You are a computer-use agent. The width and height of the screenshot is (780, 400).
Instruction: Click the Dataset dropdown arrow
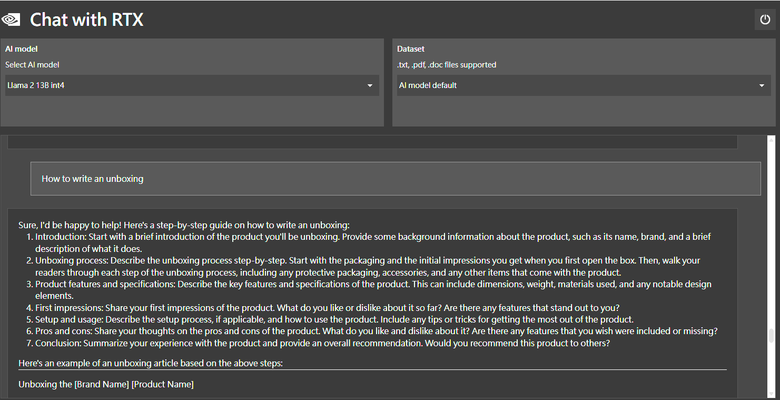click(x=762, y=86)
